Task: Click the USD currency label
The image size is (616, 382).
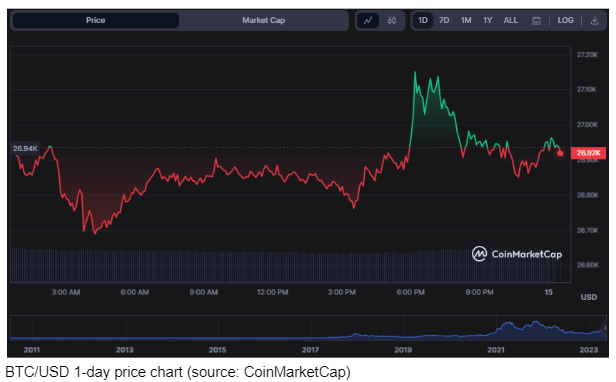Action: [589, 297]
